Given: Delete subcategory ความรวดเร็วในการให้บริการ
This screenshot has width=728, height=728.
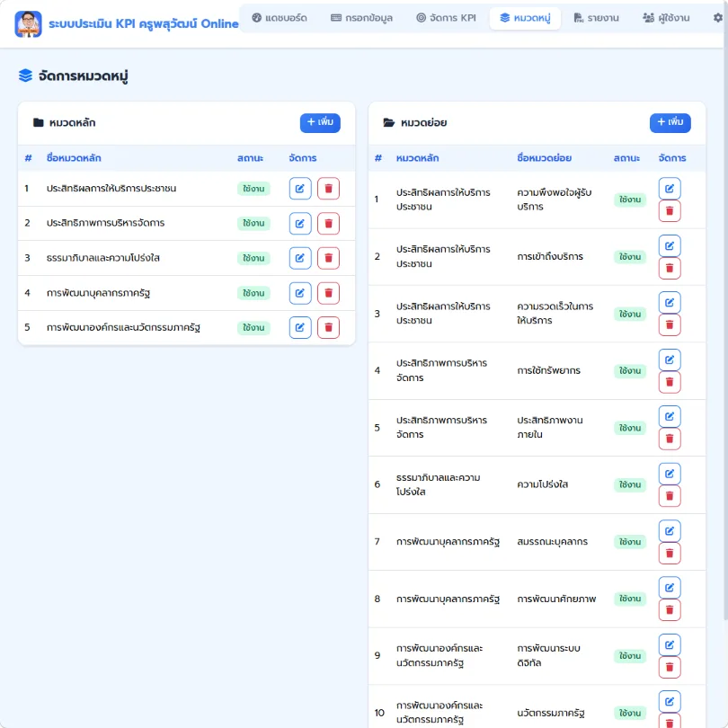Looking at the screenshot, I should click(670, 324).
